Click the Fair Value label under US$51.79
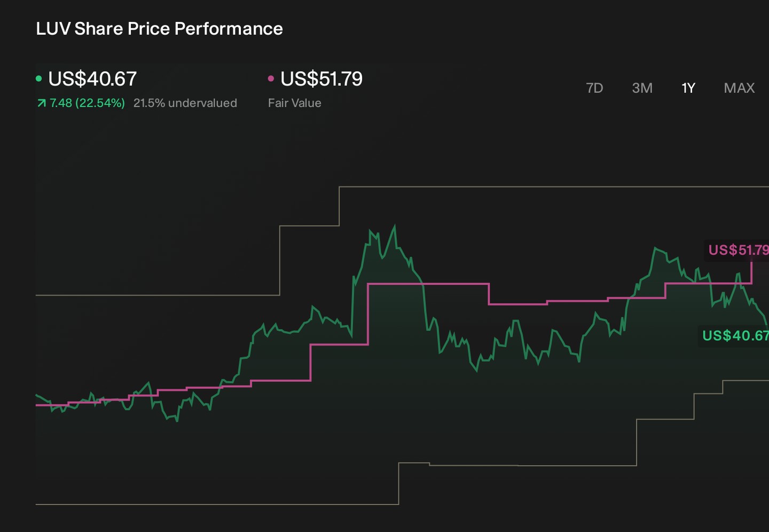 pos(295,103)
